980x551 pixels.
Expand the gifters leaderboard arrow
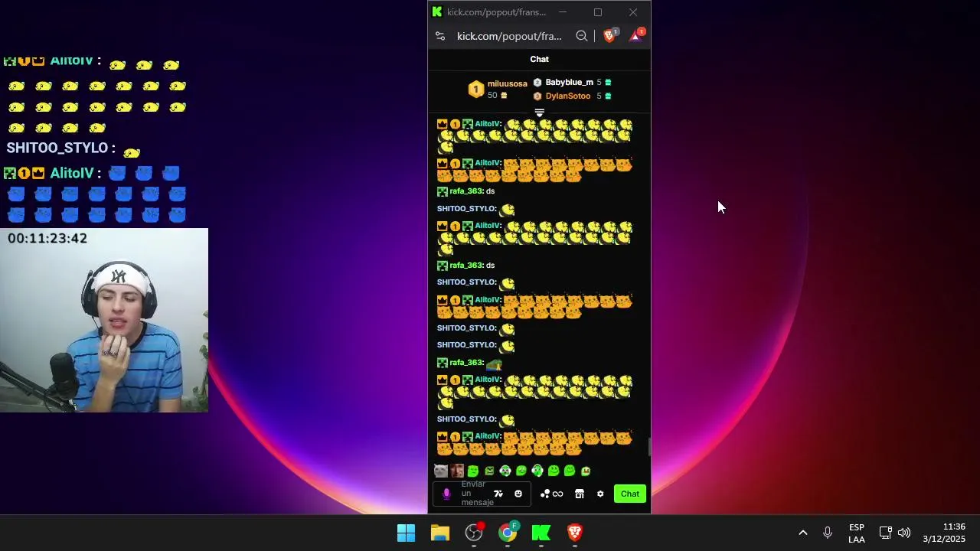coord(539,113)
